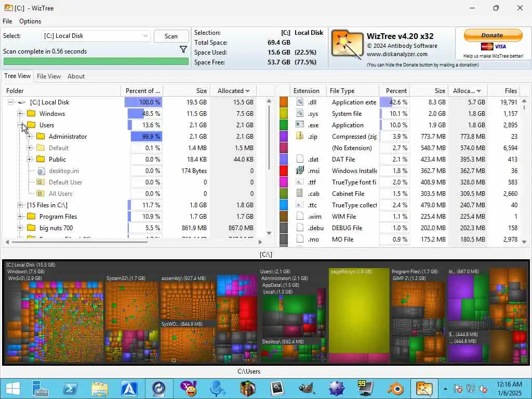
Task: Expand the Administrator folder node
Action: click(30, 137)
